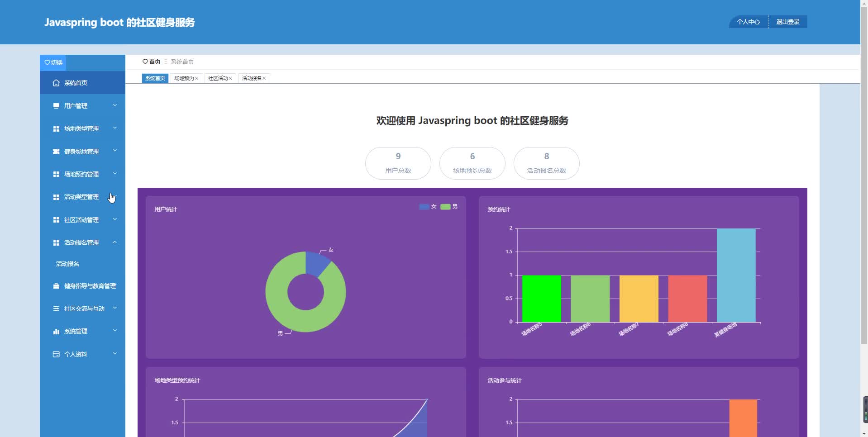Screen dimensions: 868x437
Task: Click the grid icon beside 场地类型管理
Action: click(56, 129)
